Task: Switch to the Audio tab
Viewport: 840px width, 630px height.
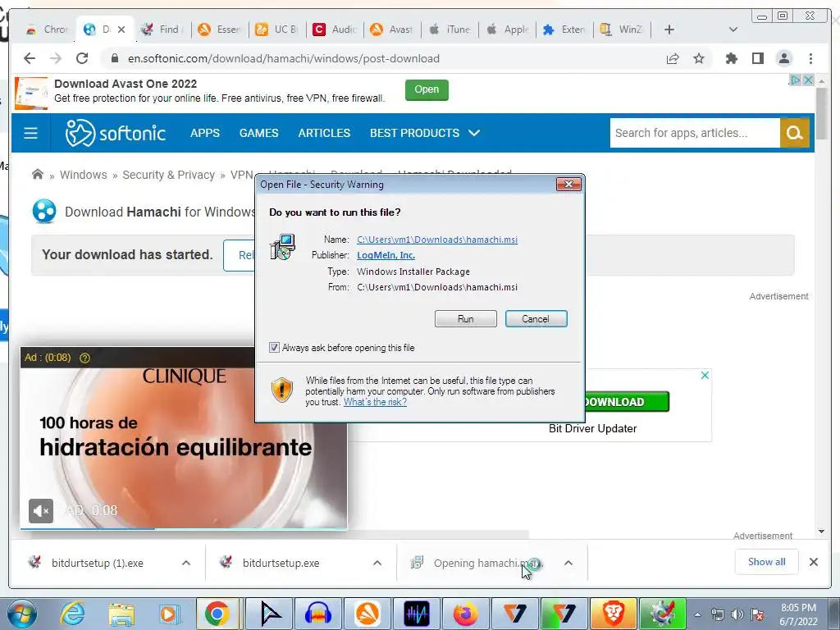Action: (335, 30)
